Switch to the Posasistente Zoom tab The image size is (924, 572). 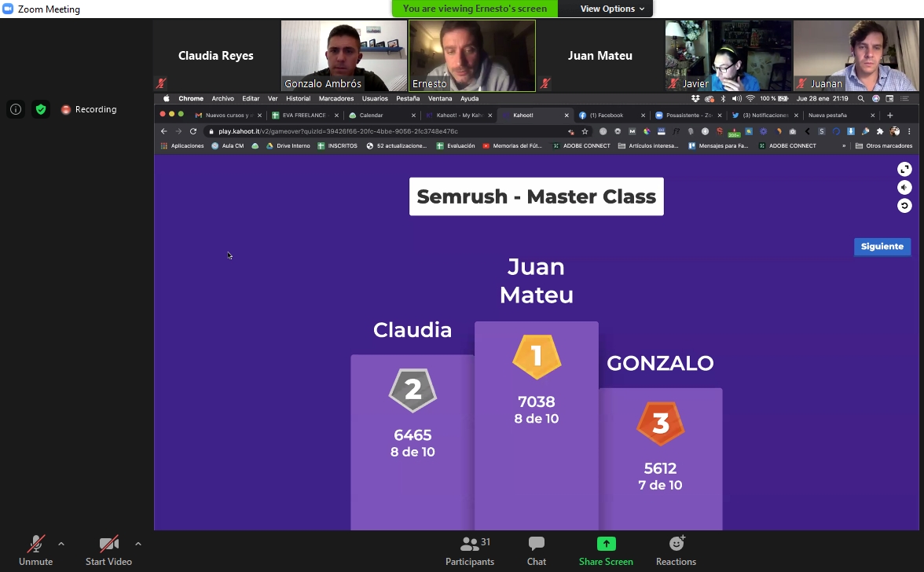tap(688, 115)
